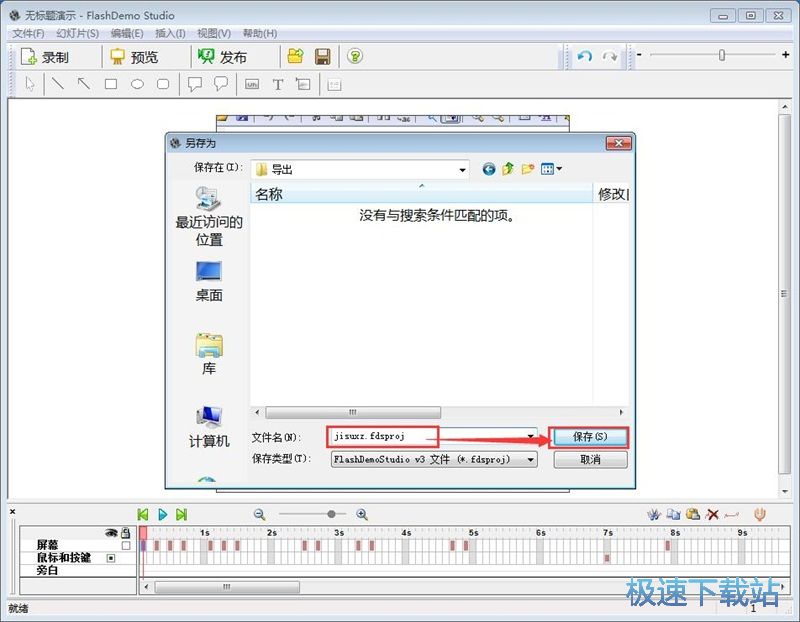Adjust the top zoom slider handle
The height and width of the screenshot is (622, 800).
pos(721,55)
